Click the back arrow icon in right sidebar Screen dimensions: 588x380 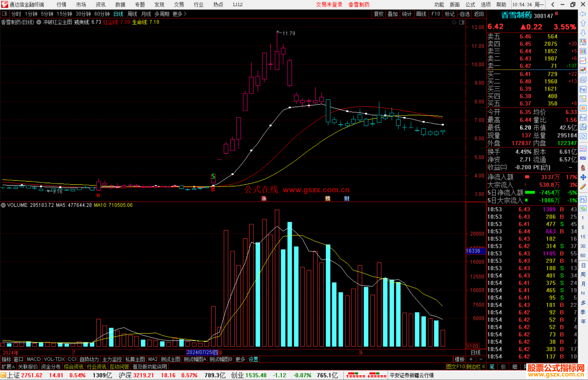[583, 14]
